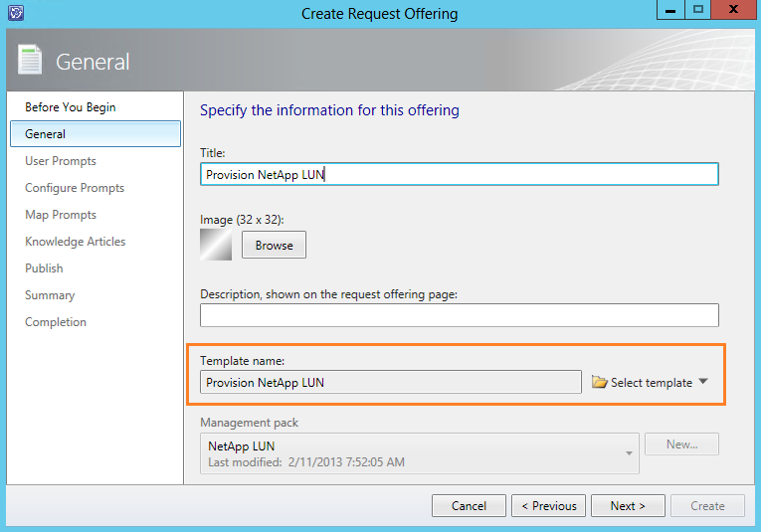This screenshot has height=532, width=761.
Task: Open the Summary step
Action: [50, 295]
